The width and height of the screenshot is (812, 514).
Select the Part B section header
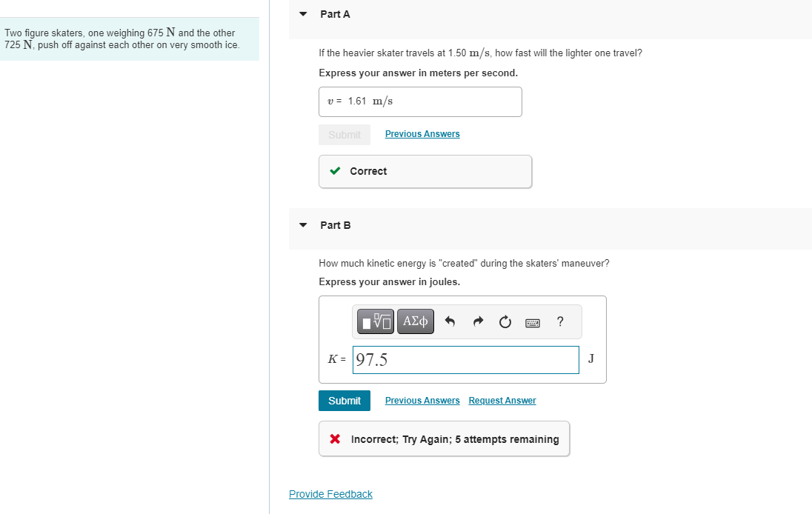tap(334, 224)
